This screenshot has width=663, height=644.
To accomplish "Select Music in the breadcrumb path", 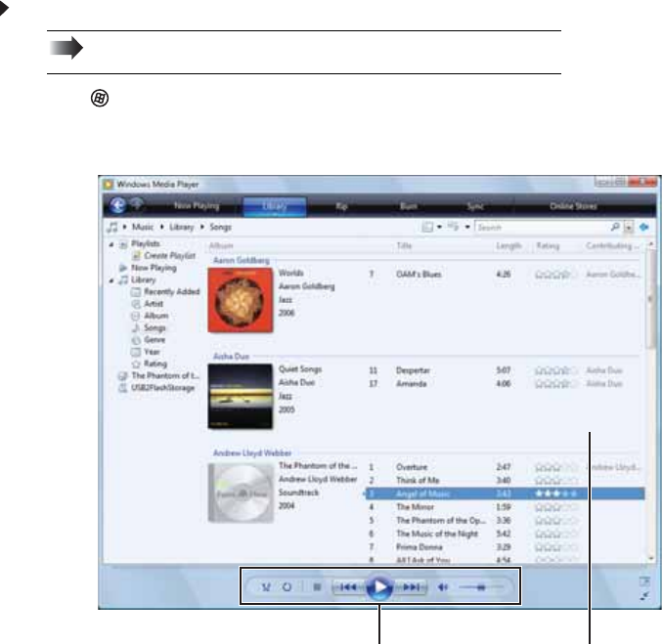I will pyautogui.click(x=143, y=227).
